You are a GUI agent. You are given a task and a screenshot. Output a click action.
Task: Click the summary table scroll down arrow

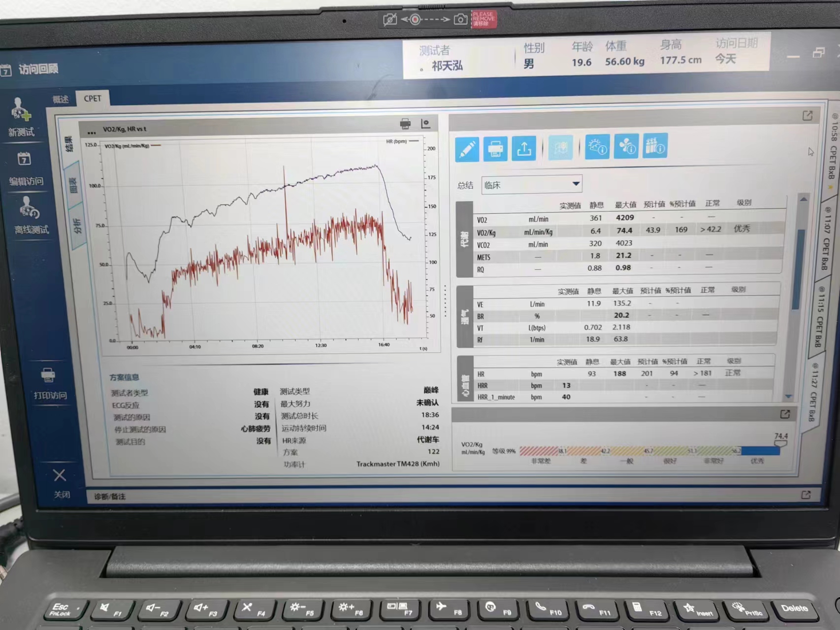coord(789,397)
